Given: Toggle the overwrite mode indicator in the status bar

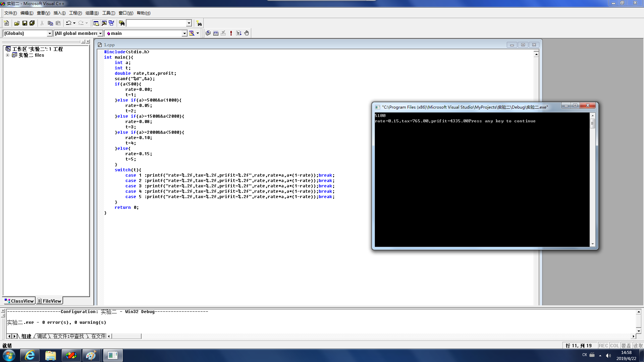Looking at the screenshot, I should 626,346.
